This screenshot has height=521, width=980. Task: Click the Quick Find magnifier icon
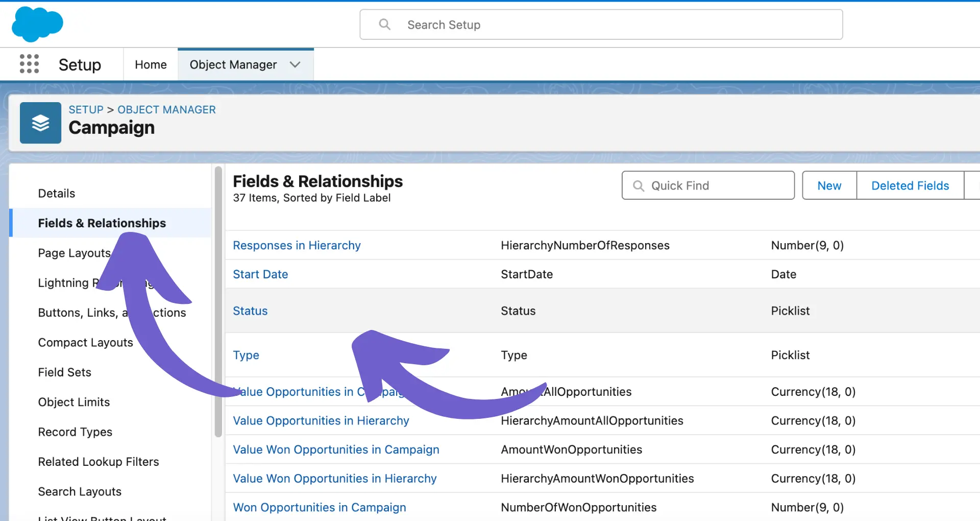pyautogui.click(x=639, y=186)
